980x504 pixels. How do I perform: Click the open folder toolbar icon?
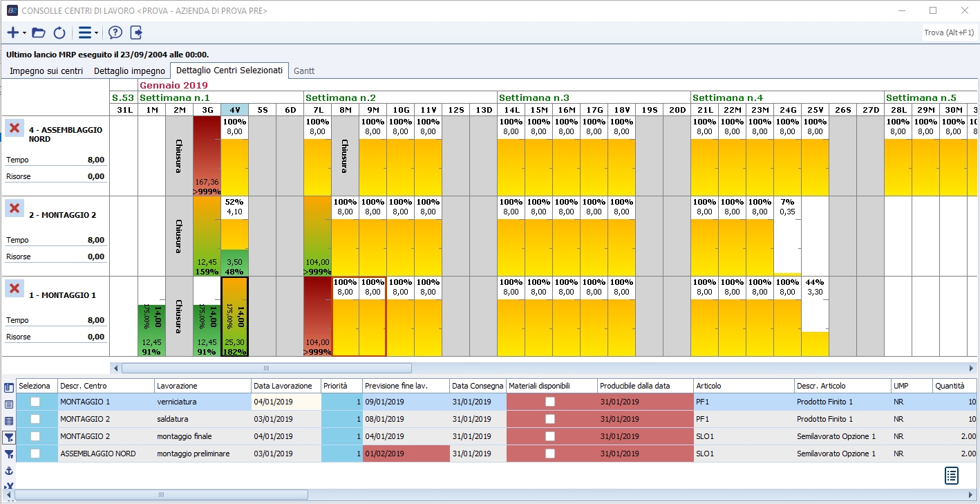39,32
